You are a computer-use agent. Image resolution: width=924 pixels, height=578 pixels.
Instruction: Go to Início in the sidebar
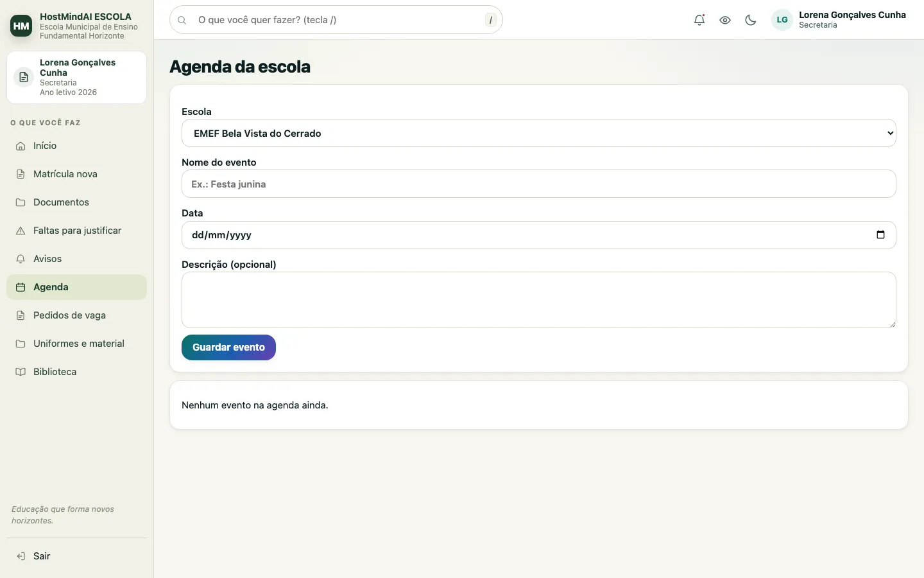pyautogui.click(x=76, y=146)
